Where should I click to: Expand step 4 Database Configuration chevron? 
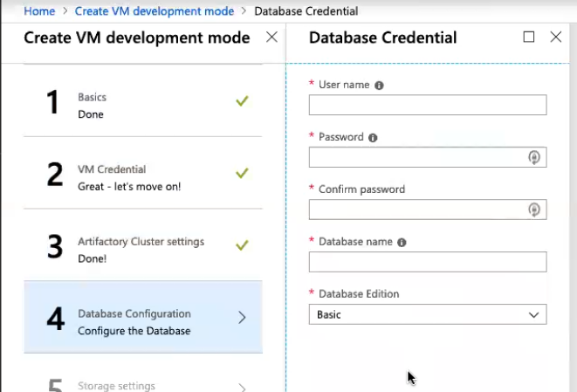242,318
